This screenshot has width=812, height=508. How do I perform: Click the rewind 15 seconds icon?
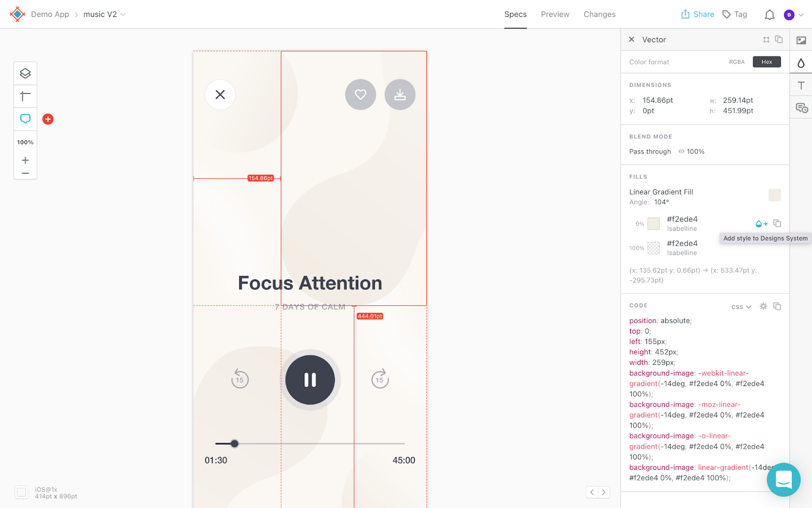[240, 378]
